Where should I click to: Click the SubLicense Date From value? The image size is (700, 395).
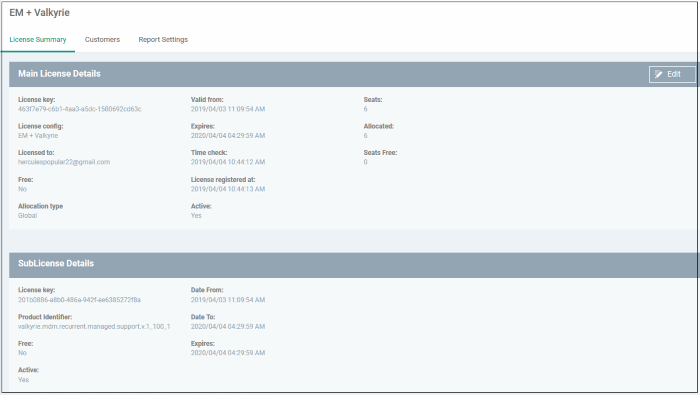(x=228, y=300)
